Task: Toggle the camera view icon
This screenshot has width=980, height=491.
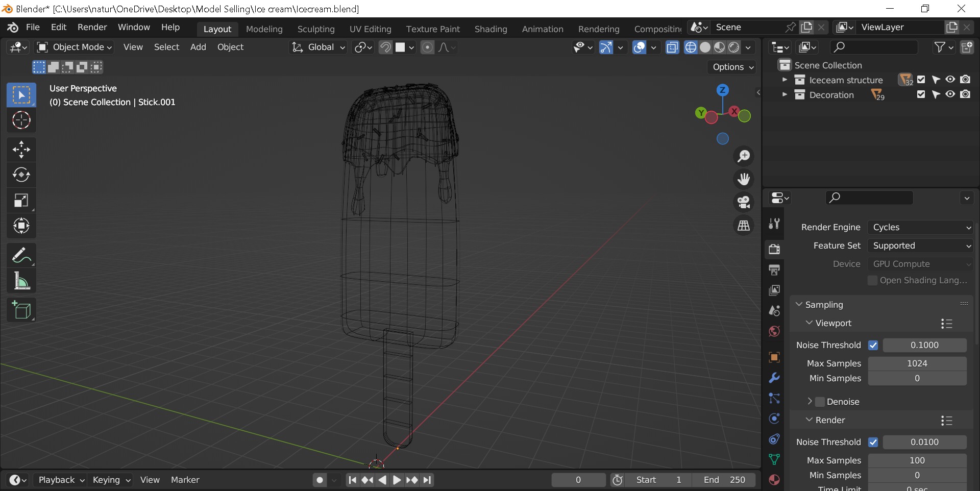Action: pos(744,202)
